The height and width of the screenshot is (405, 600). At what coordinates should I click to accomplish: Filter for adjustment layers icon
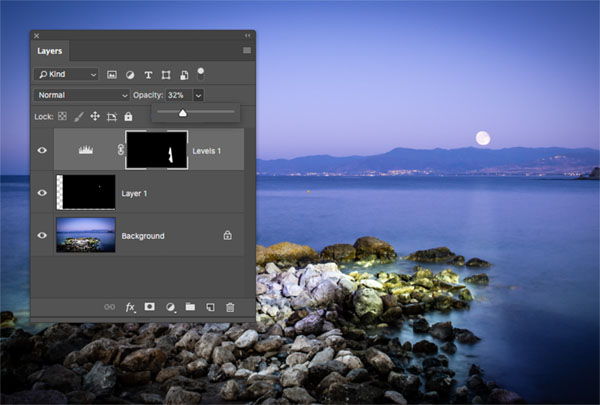[x=130, y=75]
